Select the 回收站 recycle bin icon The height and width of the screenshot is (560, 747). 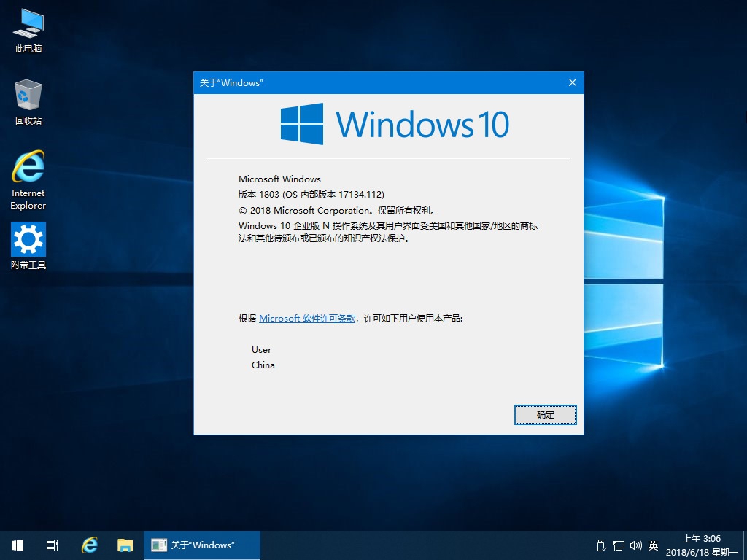[28, 102]
